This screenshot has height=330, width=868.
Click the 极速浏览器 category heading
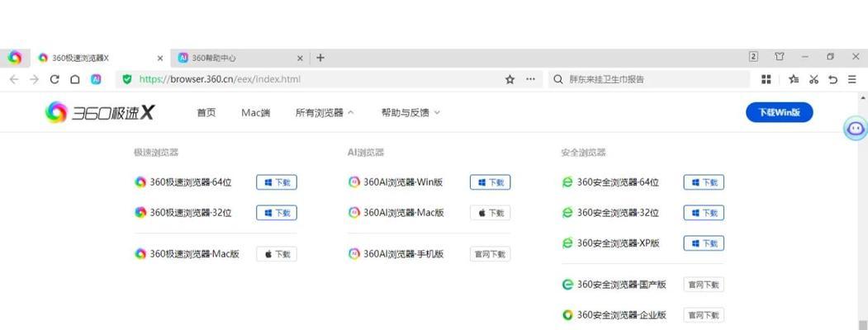click(x=156, y=153)
